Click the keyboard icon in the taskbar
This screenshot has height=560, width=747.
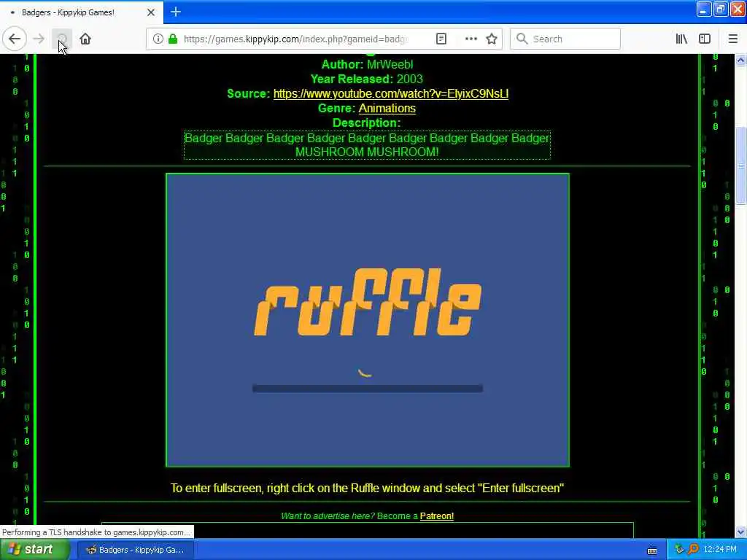point(651,551)
